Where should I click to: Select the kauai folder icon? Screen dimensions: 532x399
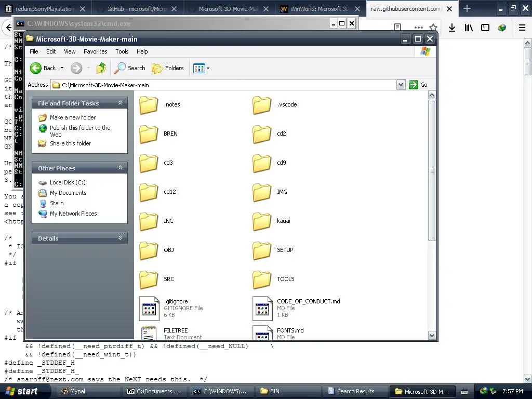coord(262,221)
